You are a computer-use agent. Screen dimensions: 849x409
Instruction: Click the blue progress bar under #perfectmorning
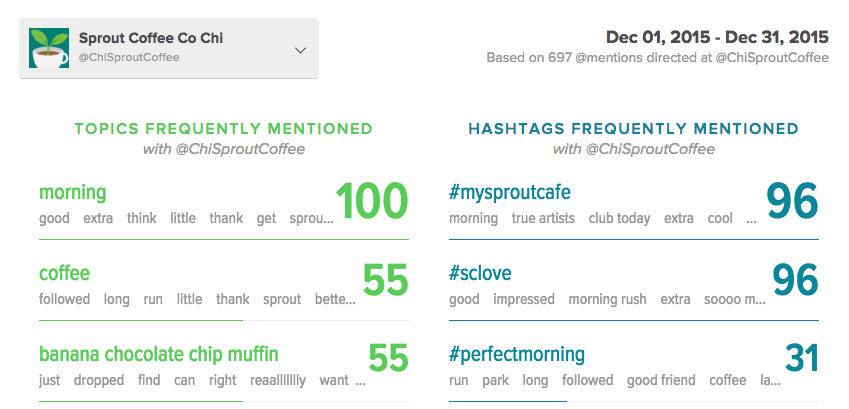[507, 401]
